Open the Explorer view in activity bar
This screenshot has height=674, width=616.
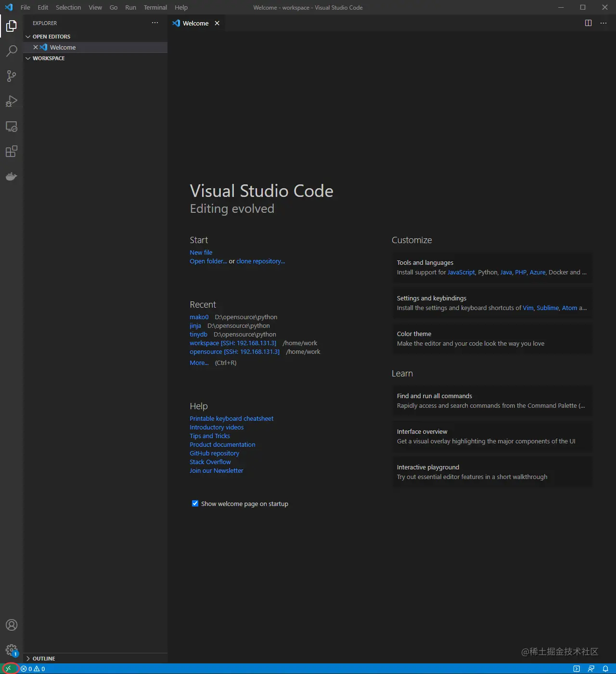12,26
